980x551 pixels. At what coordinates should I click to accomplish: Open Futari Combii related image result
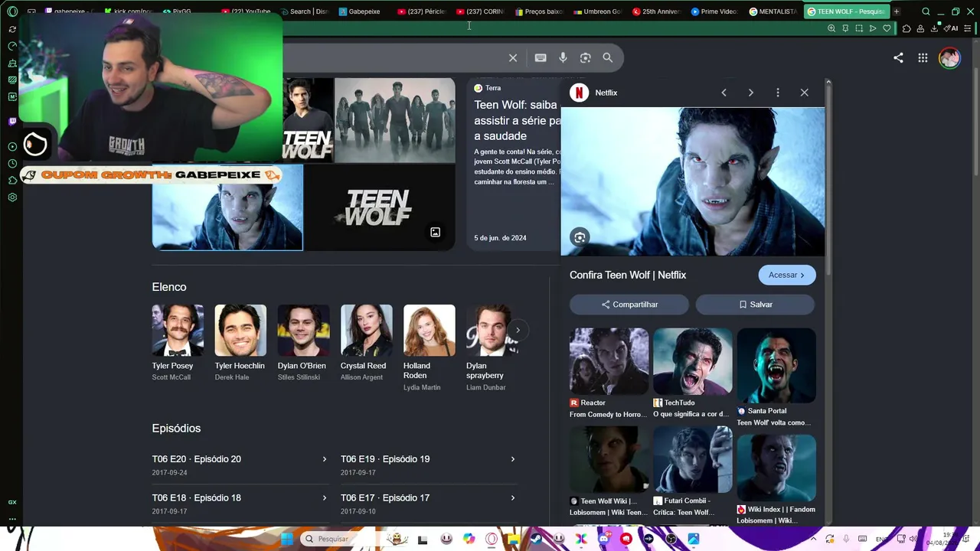click(x=693, y=459)
